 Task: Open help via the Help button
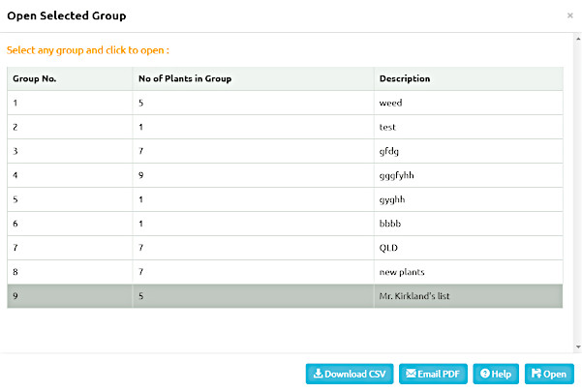tap(496, 374)
